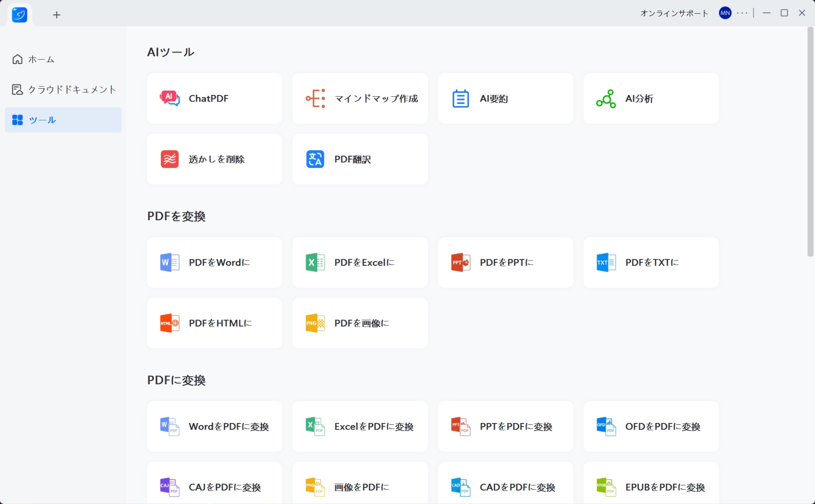
Task: Click the online support link
Action: click(674, 13)
